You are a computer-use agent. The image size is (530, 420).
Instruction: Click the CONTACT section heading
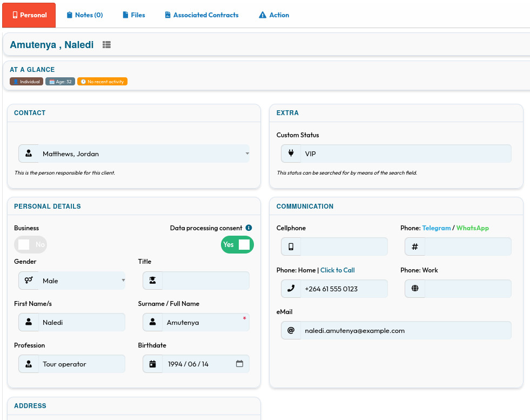30,112
